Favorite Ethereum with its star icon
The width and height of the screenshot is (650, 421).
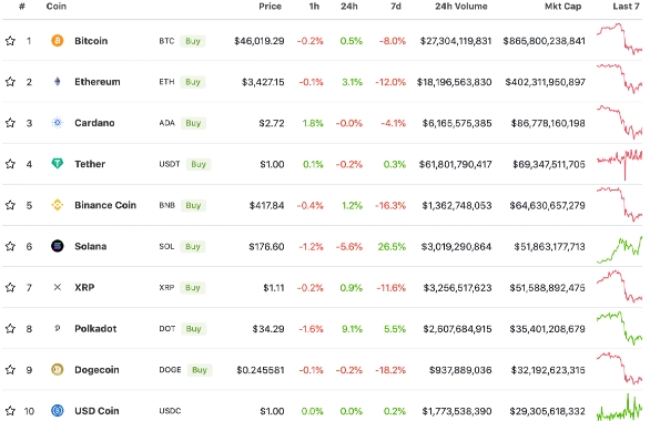tap(10, 82)
